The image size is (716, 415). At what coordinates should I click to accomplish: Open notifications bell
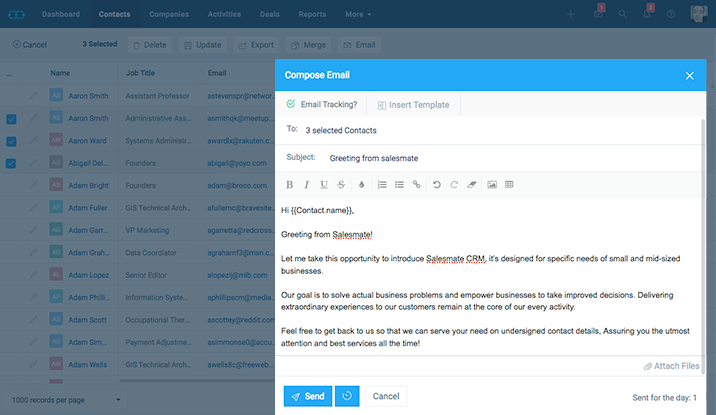pos(648,13)
